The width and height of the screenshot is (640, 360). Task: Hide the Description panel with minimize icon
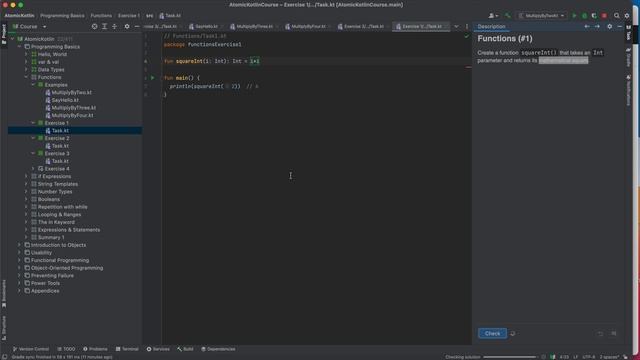pos(620,27)
